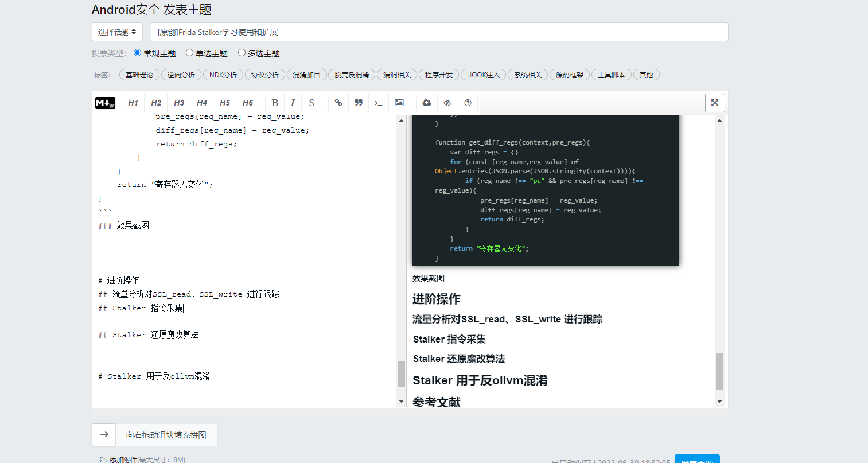This screenshot has width=868, height=463.
Task: Click the preview pane scroll-down arrow
Action: pos(719,402)
